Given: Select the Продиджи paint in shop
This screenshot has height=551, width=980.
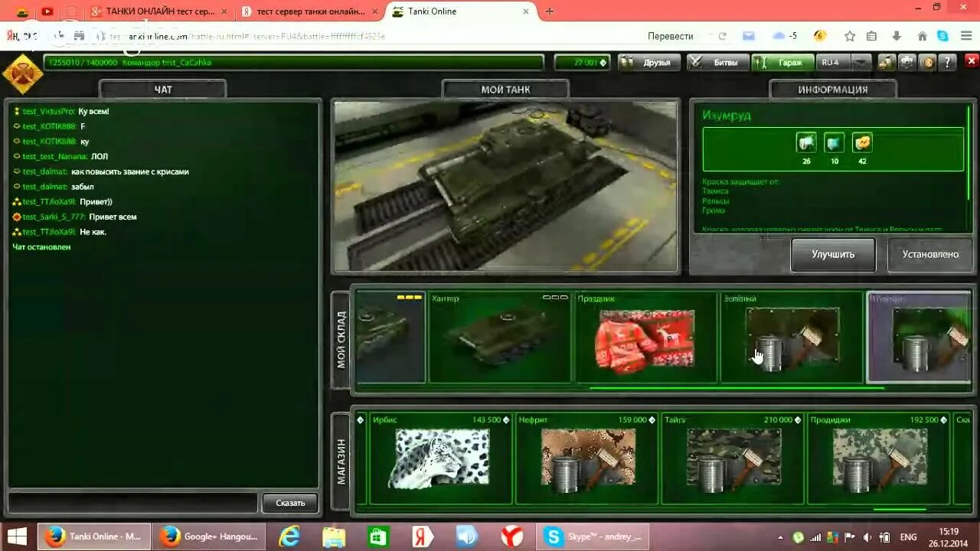Looking at the screenshot, I should coord(878,459).
